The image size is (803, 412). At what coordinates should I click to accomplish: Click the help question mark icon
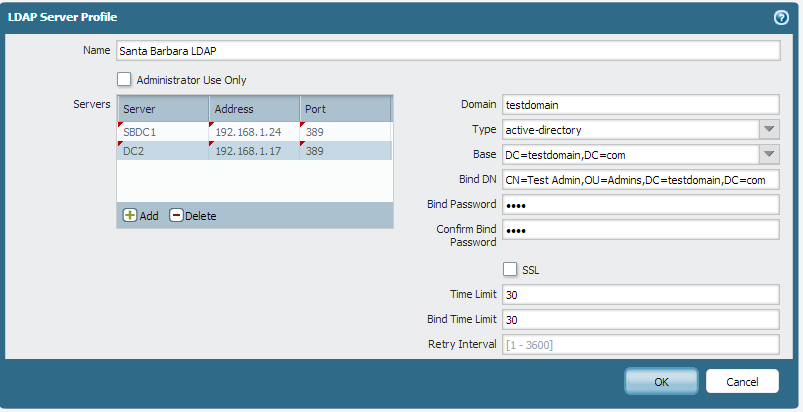pyautogui.click(x=781, y=17)
